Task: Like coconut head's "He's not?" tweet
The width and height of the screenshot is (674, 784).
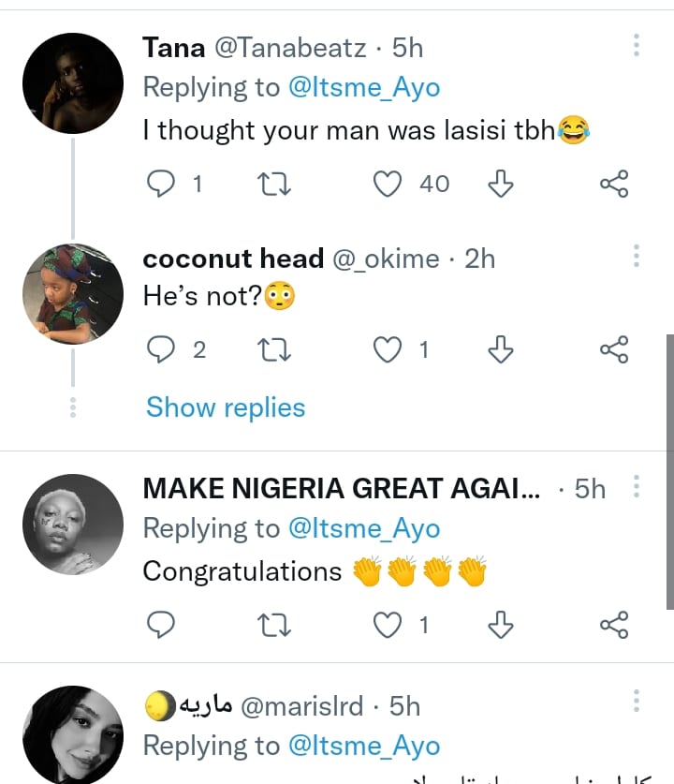Action: click(388, 350)
